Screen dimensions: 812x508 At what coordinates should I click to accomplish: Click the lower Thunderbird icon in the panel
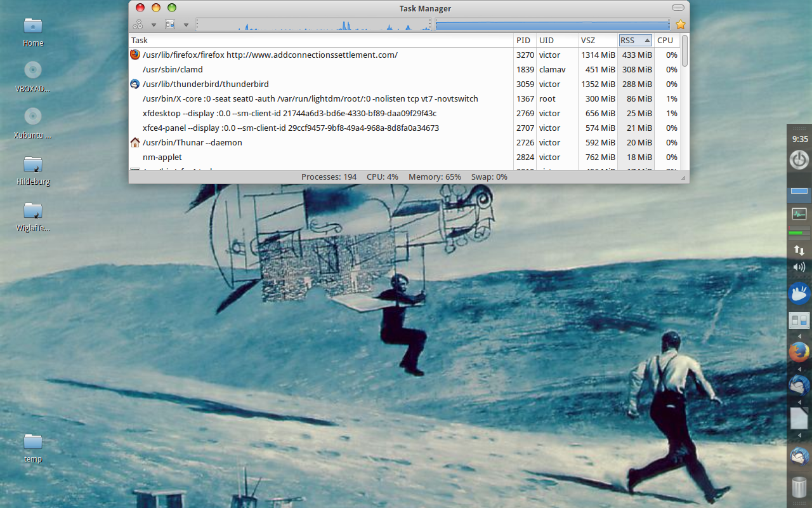point(799,455)
